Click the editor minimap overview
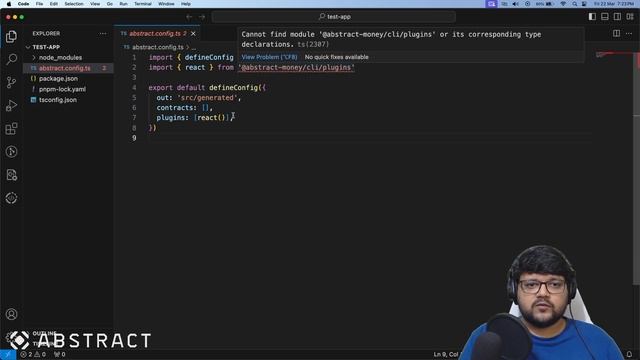Screen dimensions: 640x360 [613, 55]
